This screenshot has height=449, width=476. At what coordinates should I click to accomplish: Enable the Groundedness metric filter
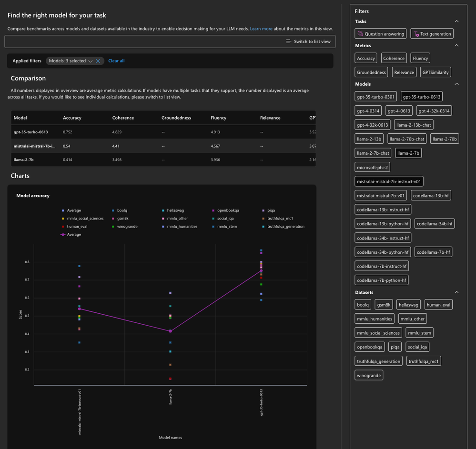(371, 72)
